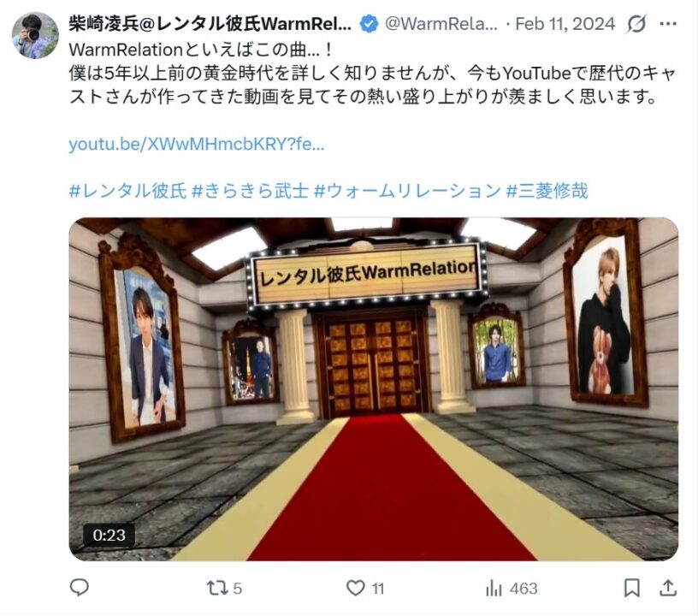This screenshot has height=616, width=698.
Task: Bookmark this post
Action: [631, 588]
